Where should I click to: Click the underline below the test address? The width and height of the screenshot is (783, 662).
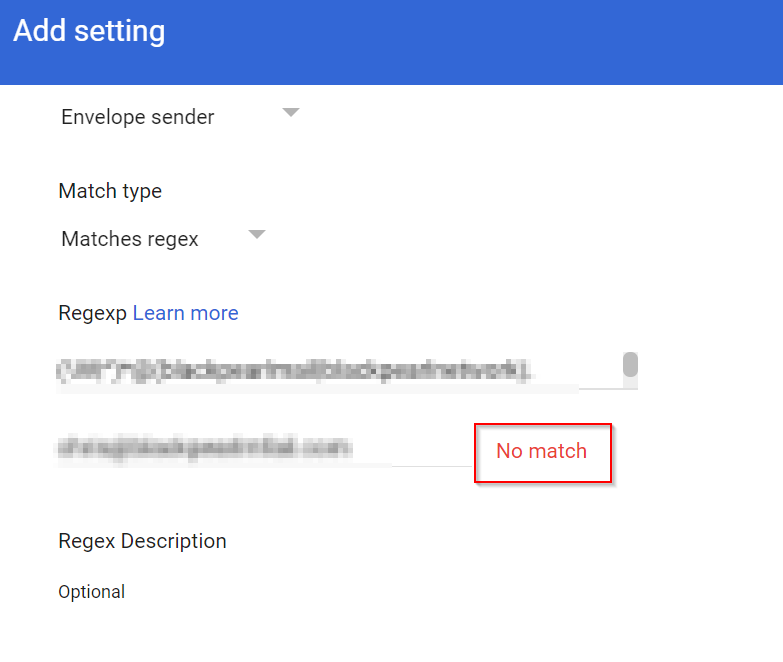click(300, 465)
